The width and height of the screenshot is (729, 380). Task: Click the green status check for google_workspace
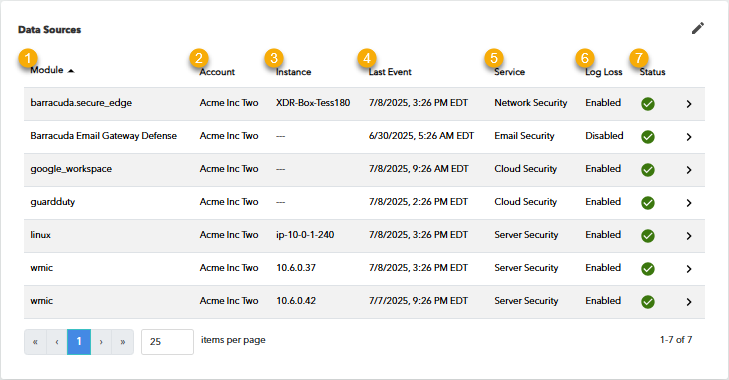click(648, 170)
